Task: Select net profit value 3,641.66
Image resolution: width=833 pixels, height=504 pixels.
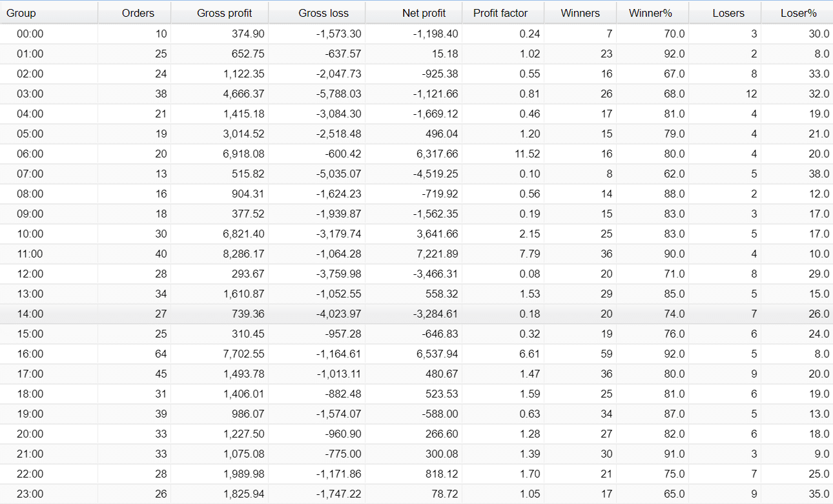Action: pyautogui.click(x=438, y=234)
